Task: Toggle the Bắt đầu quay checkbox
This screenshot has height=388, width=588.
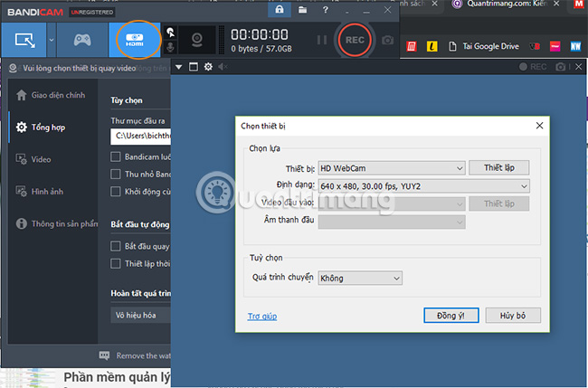Action: (116, 246)
